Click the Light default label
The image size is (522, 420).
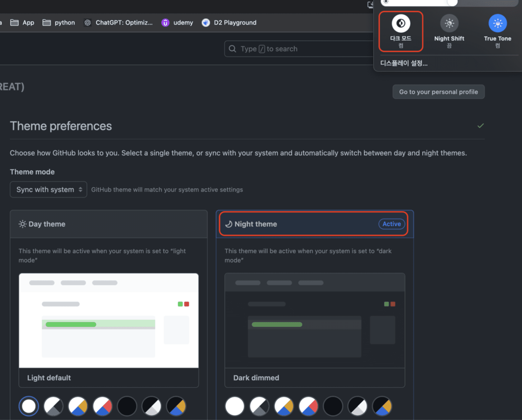tap(49, 378)
